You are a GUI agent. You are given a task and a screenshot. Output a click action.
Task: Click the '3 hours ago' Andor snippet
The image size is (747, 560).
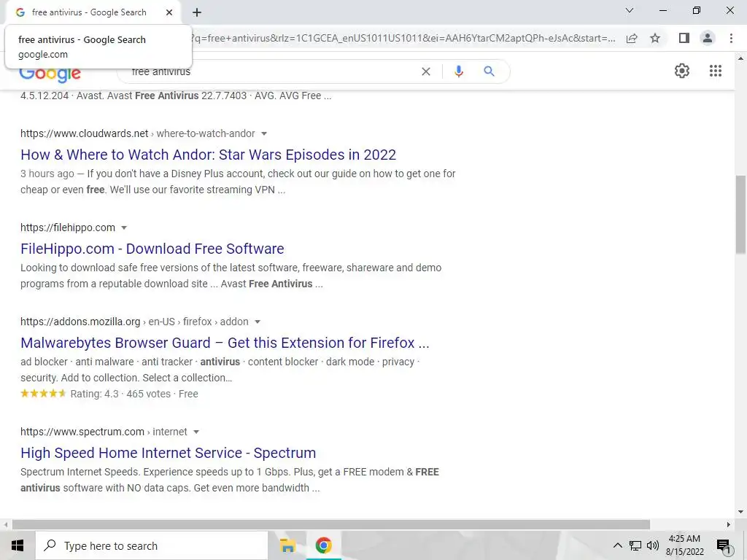(238, 182)
